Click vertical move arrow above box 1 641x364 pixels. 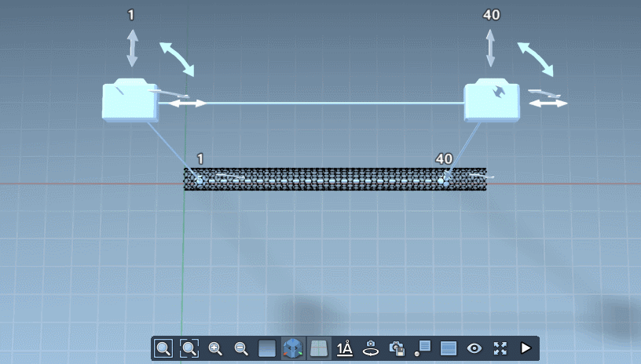coord(132,48)
